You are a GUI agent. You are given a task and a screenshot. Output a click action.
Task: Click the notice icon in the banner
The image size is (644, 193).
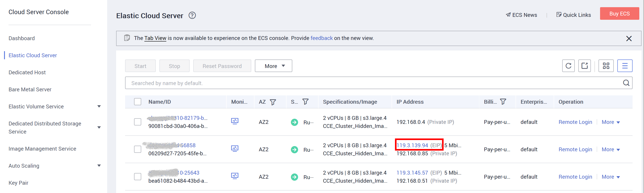pyautogui.click(x=127, y=38)
